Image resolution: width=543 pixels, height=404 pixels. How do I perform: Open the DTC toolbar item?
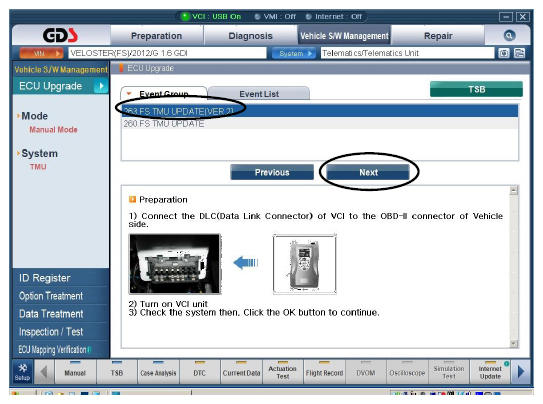click(199, 372)
